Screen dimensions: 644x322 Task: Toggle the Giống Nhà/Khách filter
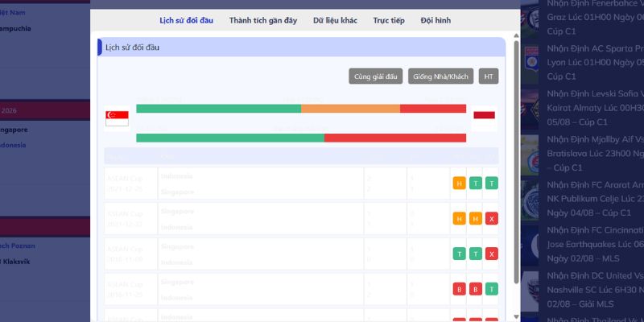pyautogui.click(x=440, y=76)
